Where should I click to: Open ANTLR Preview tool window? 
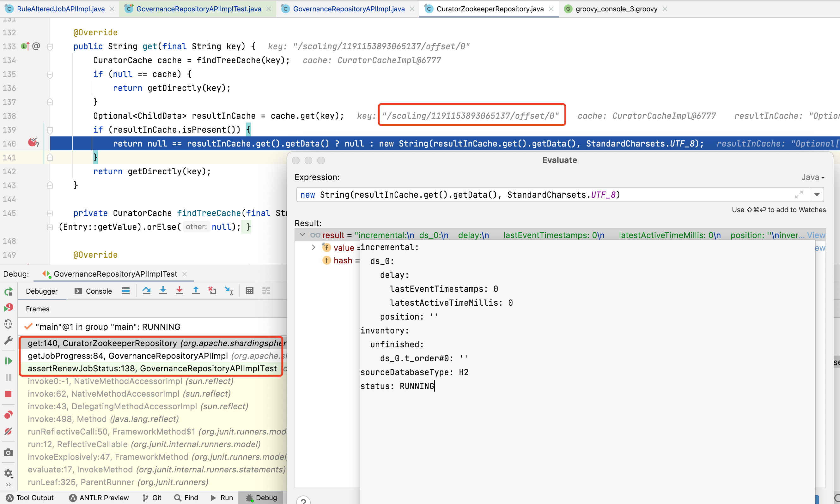coord(99,498)
